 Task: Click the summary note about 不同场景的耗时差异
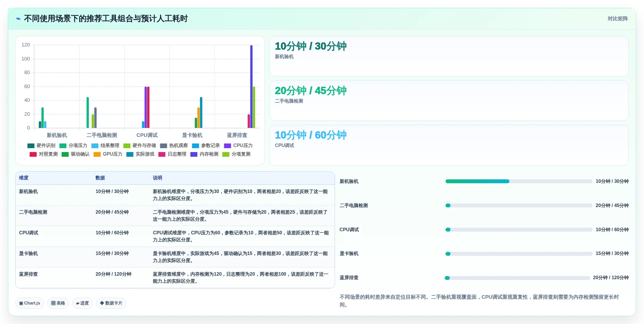pos(479,301)
